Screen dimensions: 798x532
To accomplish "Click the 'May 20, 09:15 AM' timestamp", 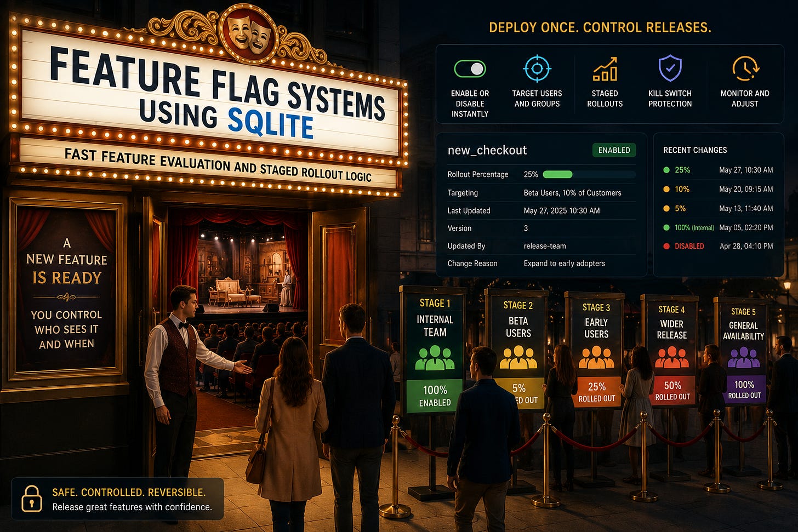I will (746, 189).
